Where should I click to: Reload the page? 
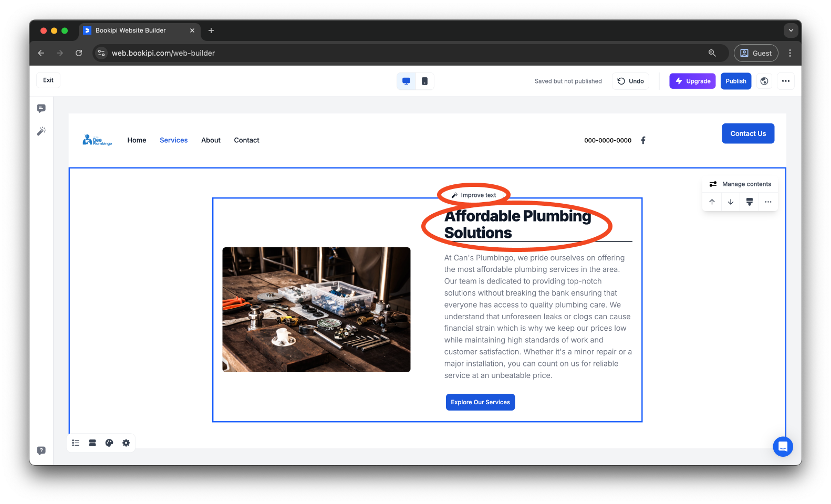(x=79, y=53)
